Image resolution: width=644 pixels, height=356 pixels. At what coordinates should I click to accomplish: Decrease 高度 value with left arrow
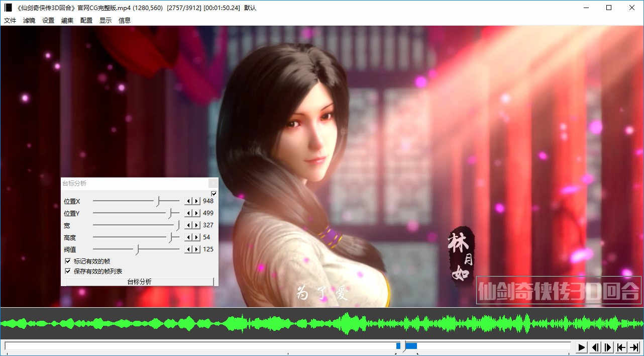188,237
